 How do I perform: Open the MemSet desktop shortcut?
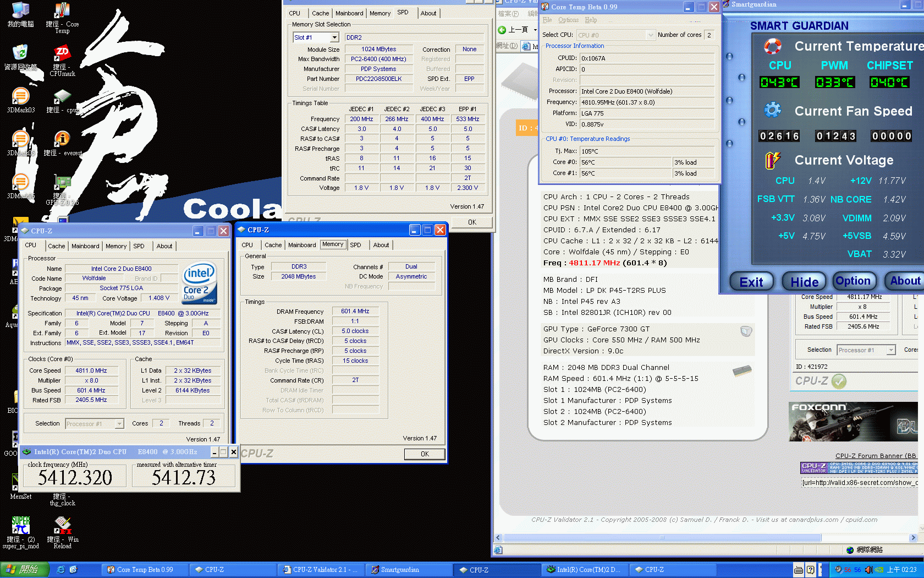(x=20, y=487)
